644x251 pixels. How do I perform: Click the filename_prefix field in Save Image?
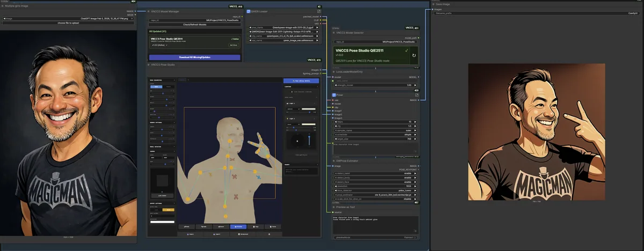pyautogui.click(x=537, y=13)
